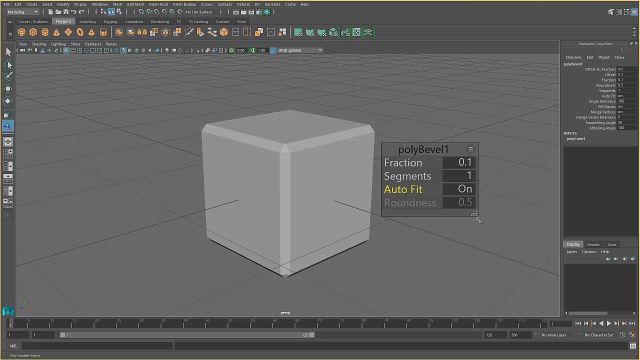Image resolution: width=640 pixels, height=360 pixels.
Task: Open polyBevel1 in-view editor options menu
Action: (x=470, y=149)
